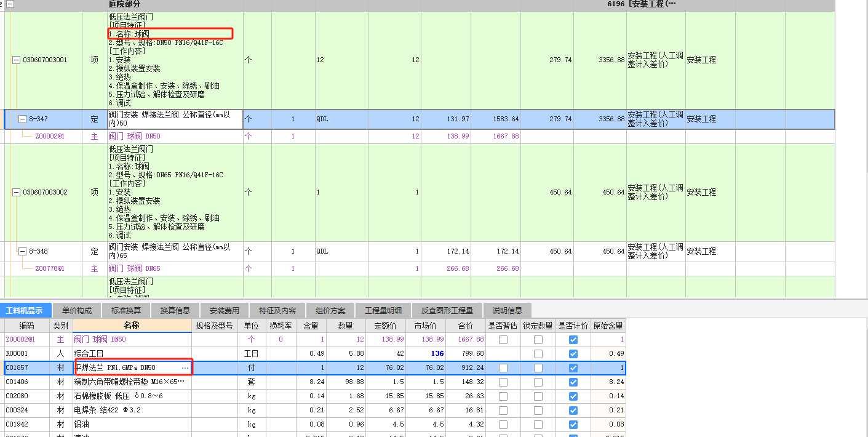Open the 特征及内容 tab
This screenshot has height=437, width=868.
(x=277, y=310)
